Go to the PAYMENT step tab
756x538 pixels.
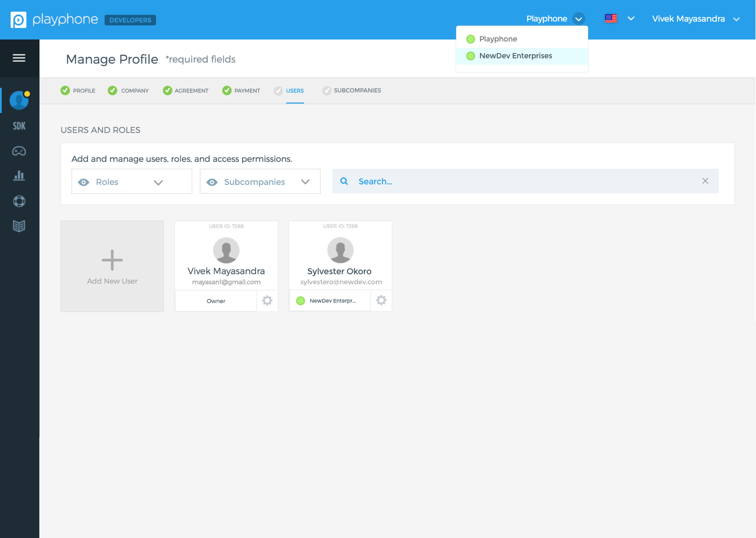coord(247,90)
